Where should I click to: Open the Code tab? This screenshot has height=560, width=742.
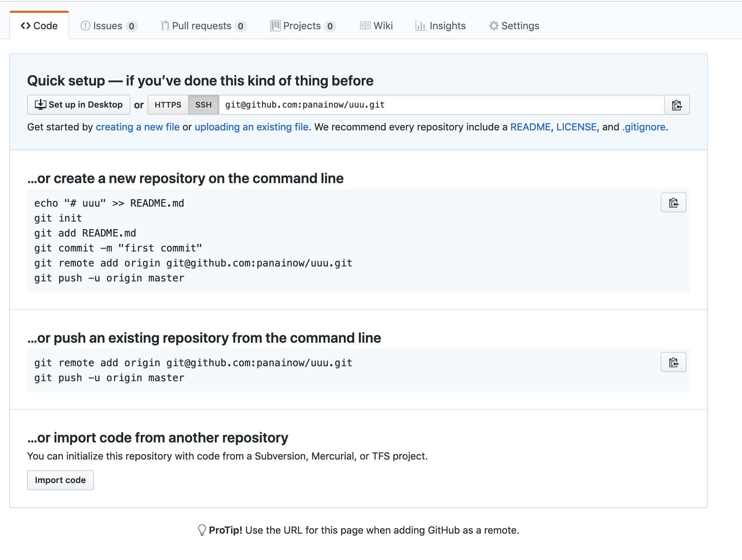point(39,26)
